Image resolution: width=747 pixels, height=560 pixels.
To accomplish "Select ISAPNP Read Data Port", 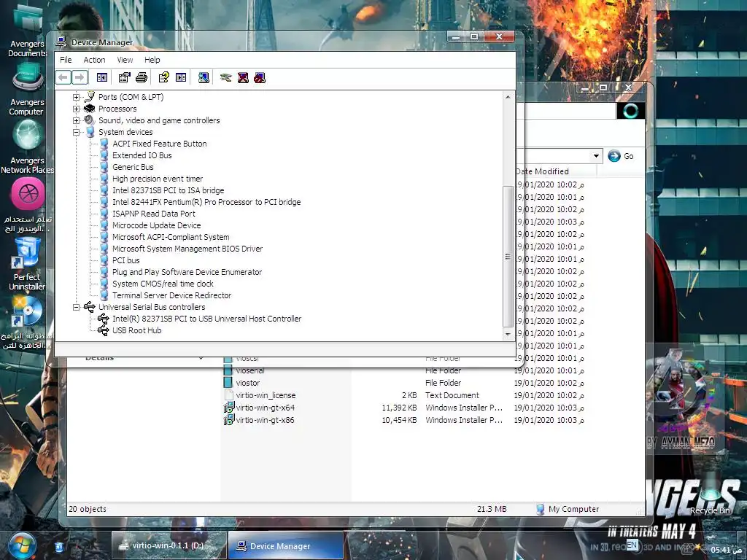I will click(x=153, y=214).
